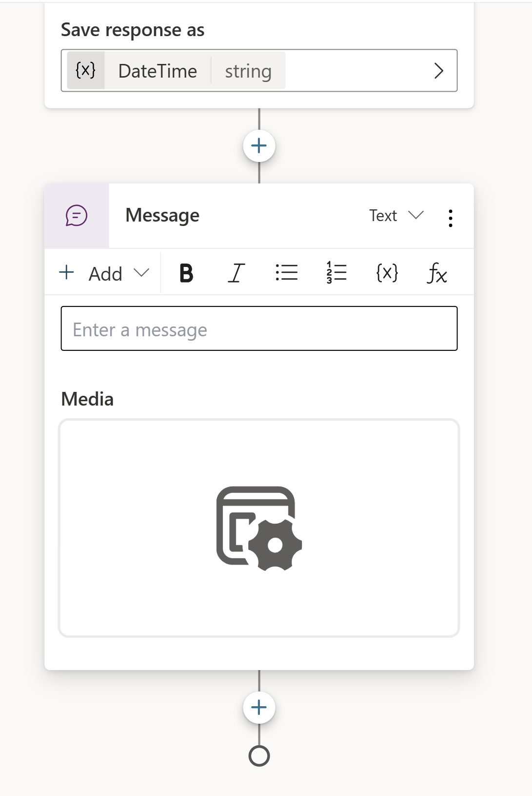532x796 pixels.
Task: Insert a numbered list
Action: pyautogui.click(x=336, y=273)
